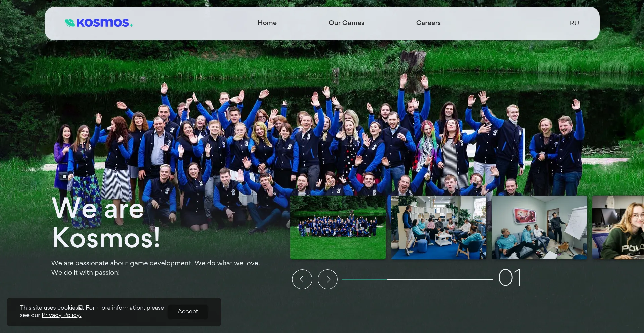Click the 'We are Kosmos!' heading
This screenshot has width=644, height=333.
click(x=106, y=223)
